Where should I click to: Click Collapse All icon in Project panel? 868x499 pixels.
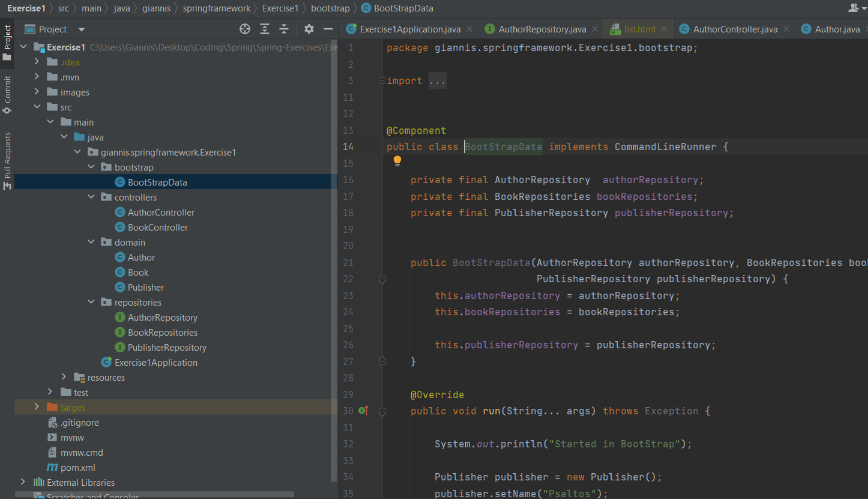click(284, 29)
